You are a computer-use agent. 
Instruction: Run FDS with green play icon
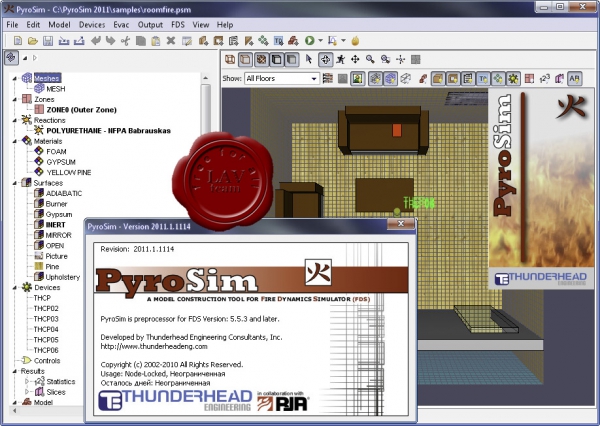tap(310, 41)
